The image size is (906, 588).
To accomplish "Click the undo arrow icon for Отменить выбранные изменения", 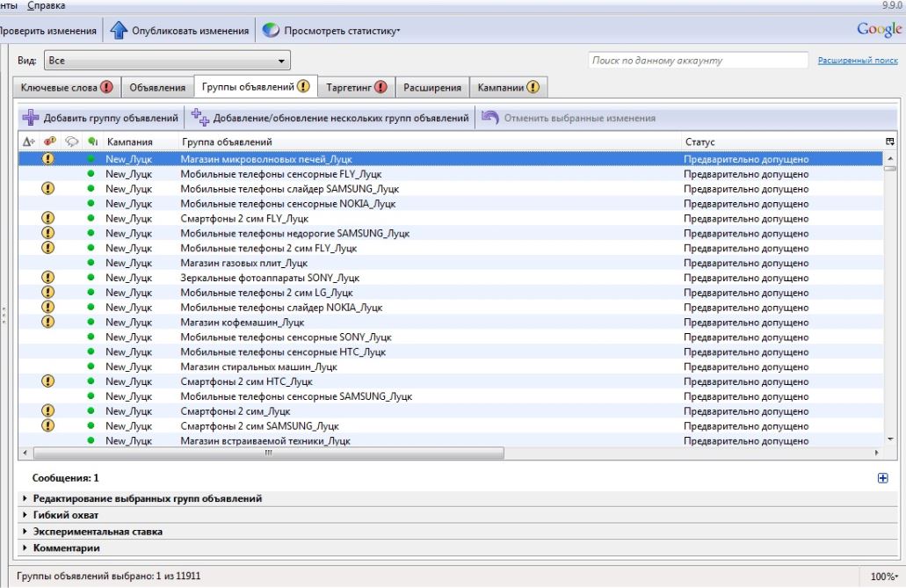I will click(490, 118).
